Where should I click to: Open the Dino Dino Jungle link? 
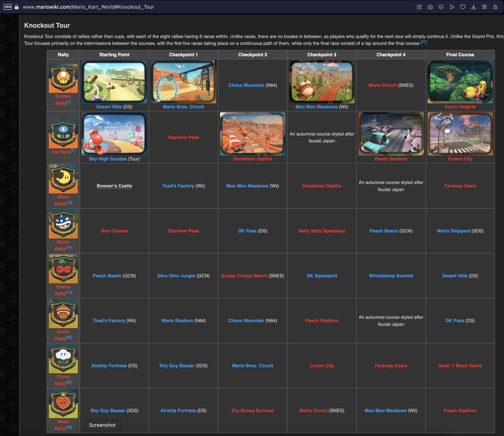(176, 276)
